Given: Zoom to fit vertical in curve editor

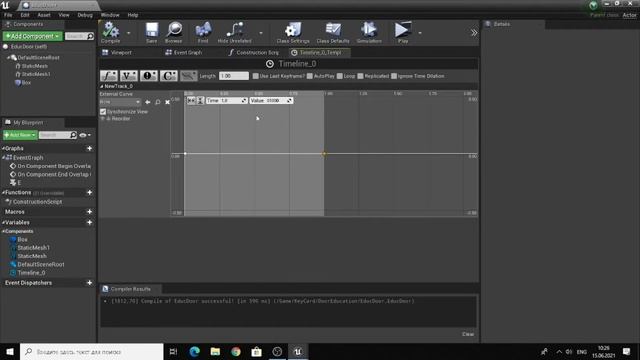Looking at the screenshot, I should pyautogui.click(x=200, y=100).
